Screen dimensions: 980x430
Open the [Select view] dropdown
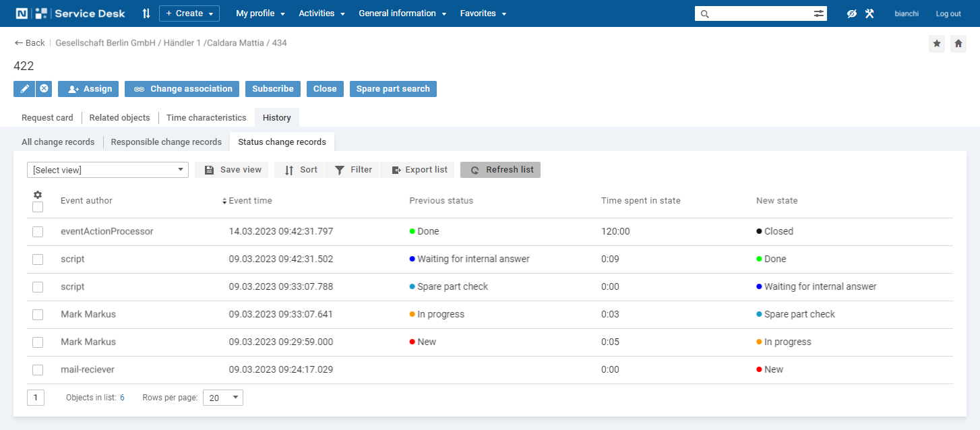pos(108,170)
